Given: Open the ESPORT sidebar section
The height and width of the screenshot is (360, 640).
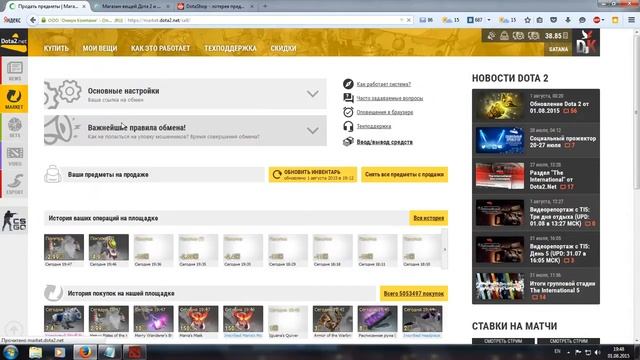Looking at the screenshot, I should pos(14,184).
